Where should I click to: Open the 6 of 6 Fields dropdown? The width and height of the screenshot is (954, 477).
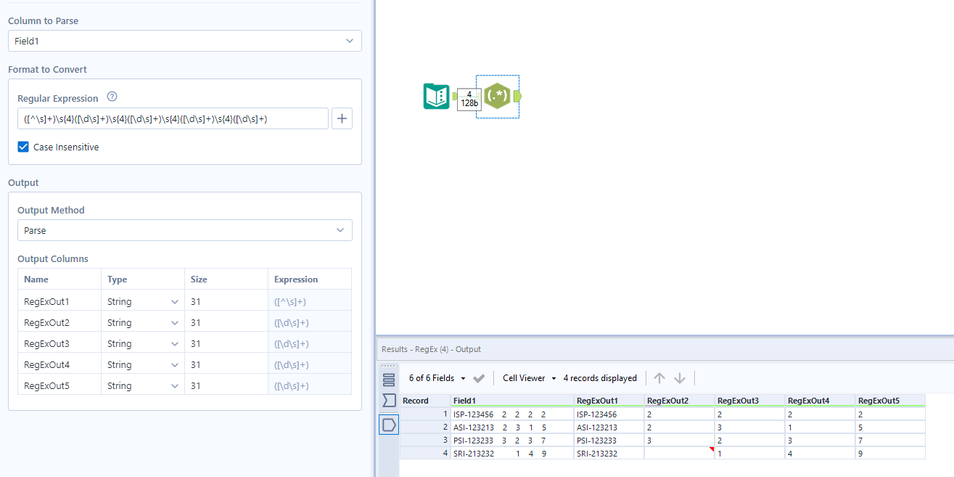pos(437,378)
